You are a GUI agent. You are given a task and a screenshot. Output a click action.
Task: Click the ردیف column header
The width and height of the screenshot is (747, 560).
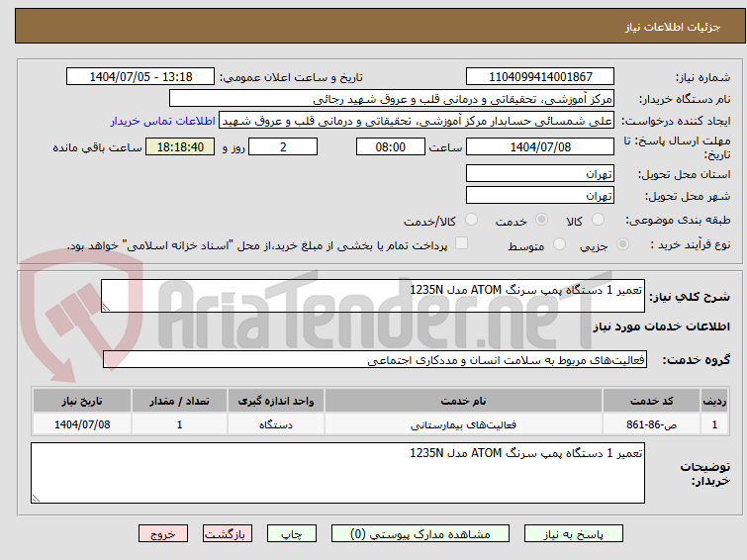coord(714,401)
